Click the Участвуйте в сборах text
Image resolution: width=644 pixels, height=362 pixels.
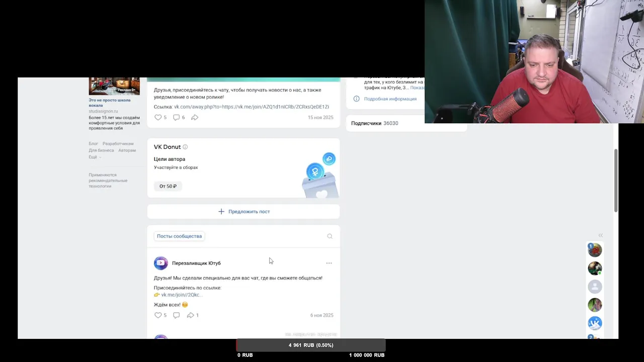pos(176,167)
